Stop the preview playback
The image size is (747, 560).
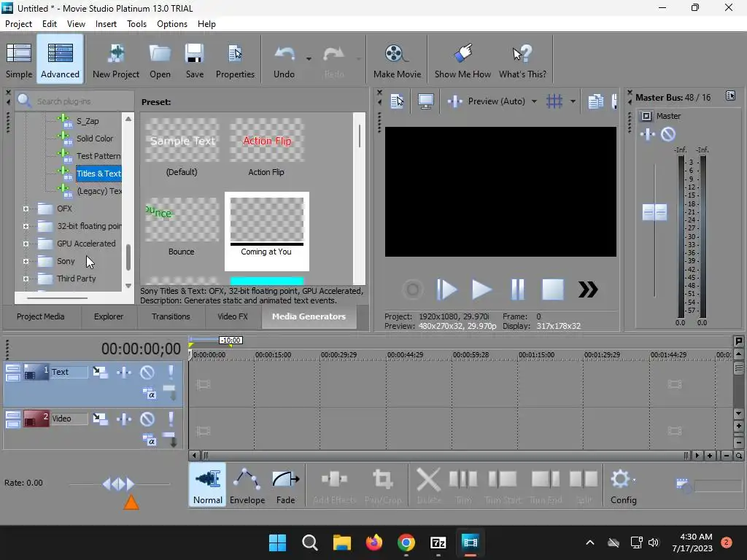(553, 289)
